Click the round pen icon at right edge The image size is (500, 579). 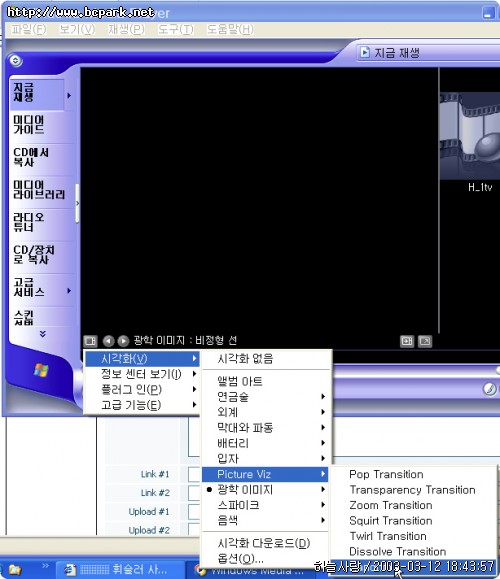point(490,389)
